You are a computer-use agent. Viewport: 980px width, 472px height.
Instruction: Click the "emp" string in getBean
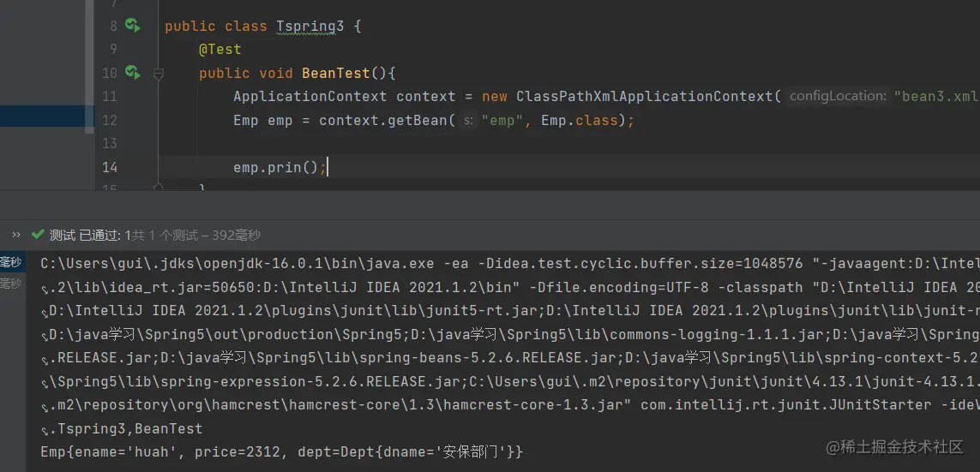[502, 121]
